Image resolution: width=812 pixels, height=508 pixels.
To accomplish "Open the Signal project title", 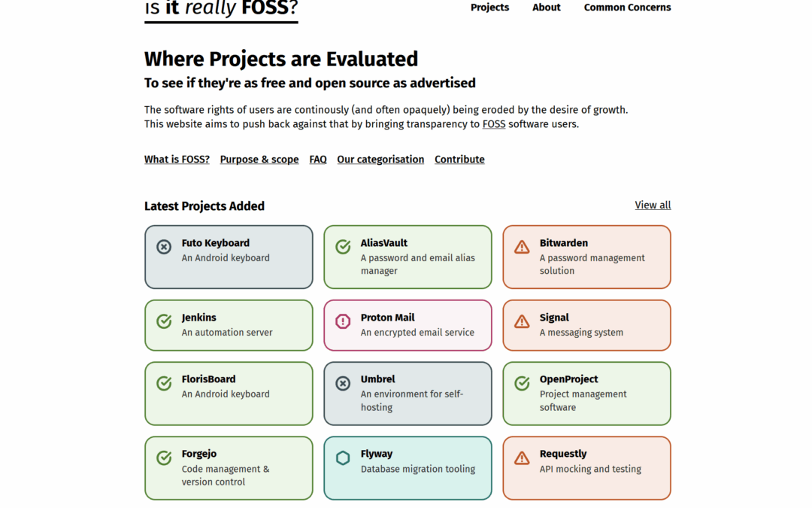I will pos(554,318).
